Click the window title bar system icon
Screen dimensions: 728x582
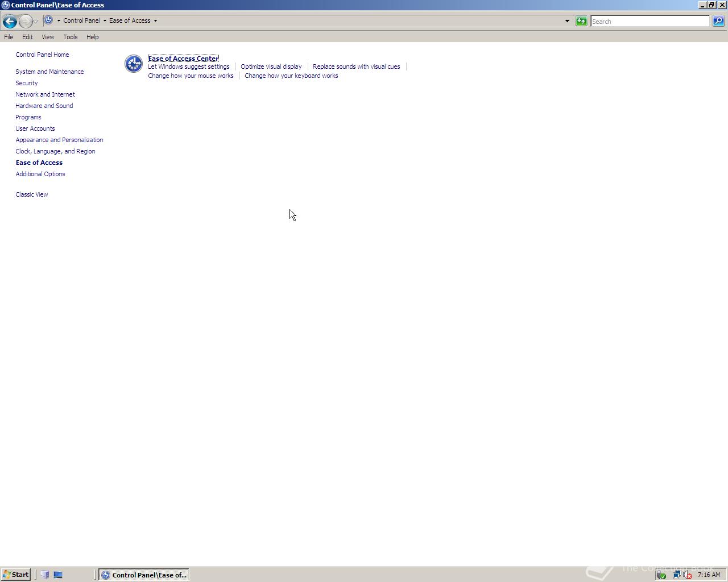(x=6, y=5)
